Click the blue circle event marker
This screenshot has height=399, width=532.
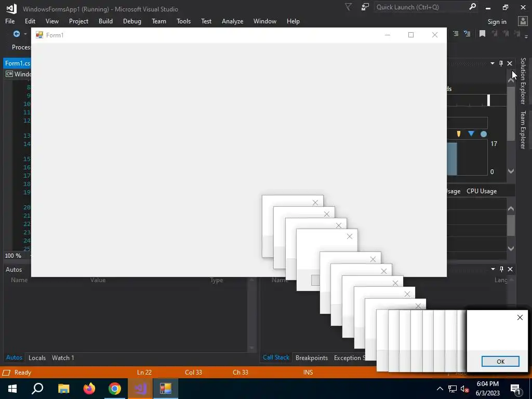click(x=484, y=134)
